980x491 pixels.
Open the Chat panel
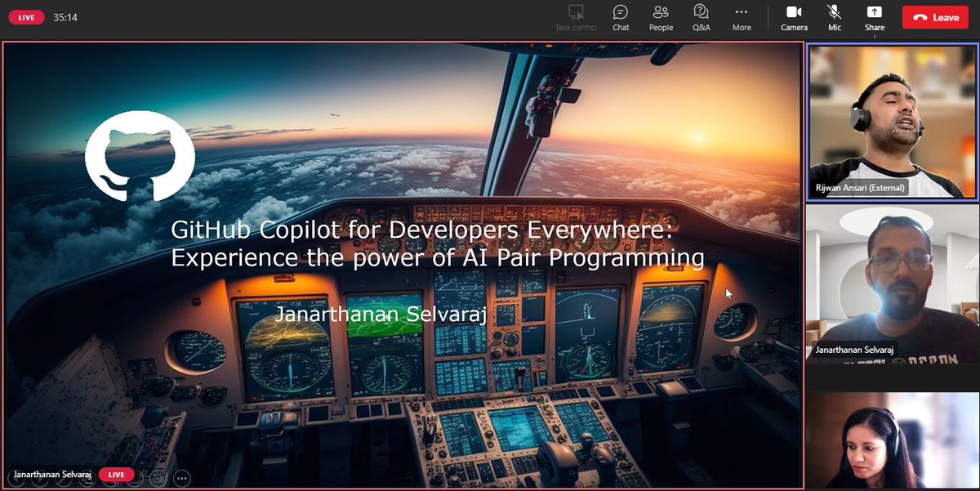[x=621, y=17]
